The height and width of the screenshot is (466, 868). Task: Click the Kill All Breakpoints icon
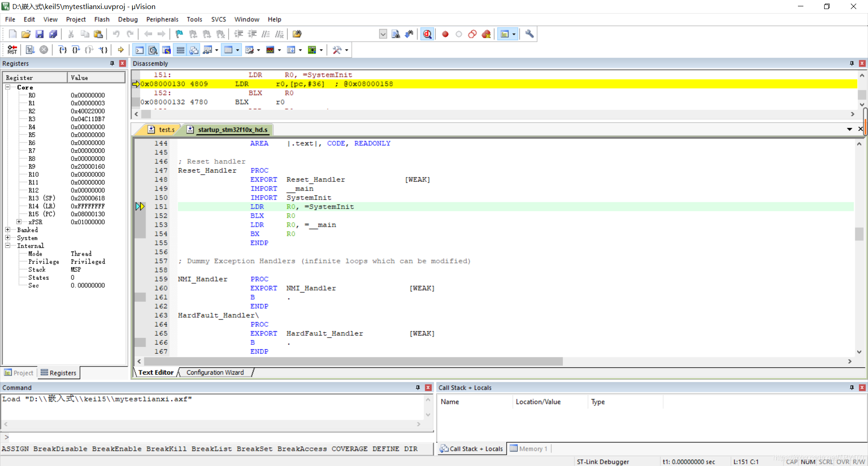click(486, 34)
